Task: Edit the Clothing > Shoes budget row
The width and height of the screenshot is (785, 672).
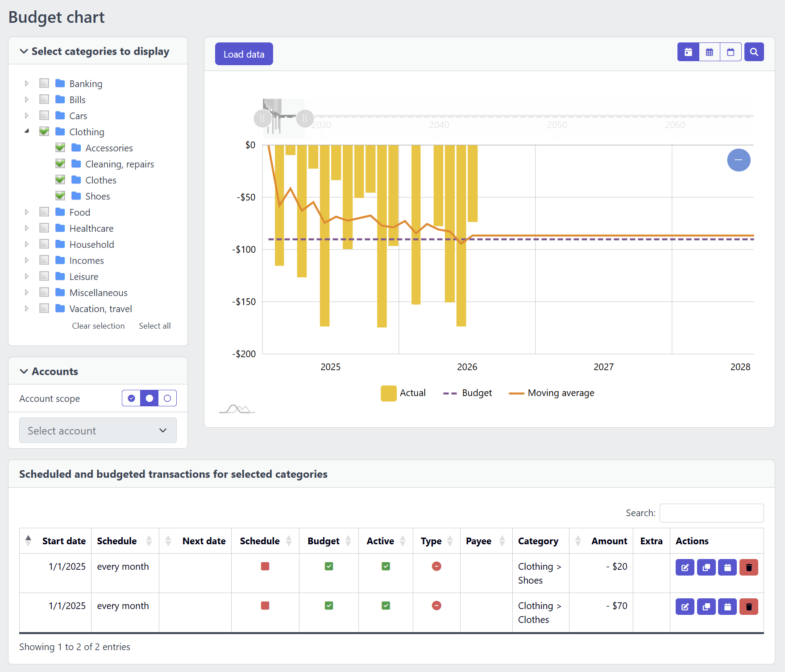Action: point(685,567)
